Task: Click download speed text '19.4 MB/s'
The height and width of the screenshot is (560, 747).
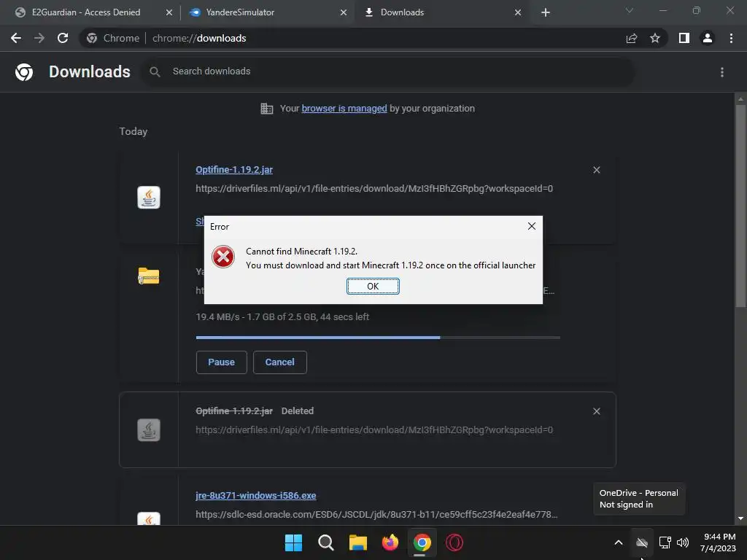Action: (217, 317)
